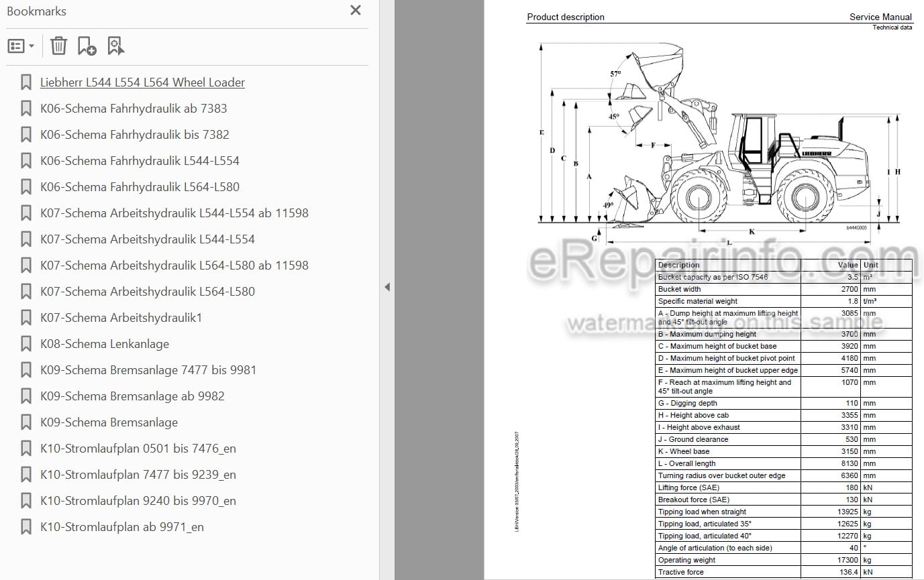
Task: Open the bookmark options list menu
Action: (x=21, y=46)
